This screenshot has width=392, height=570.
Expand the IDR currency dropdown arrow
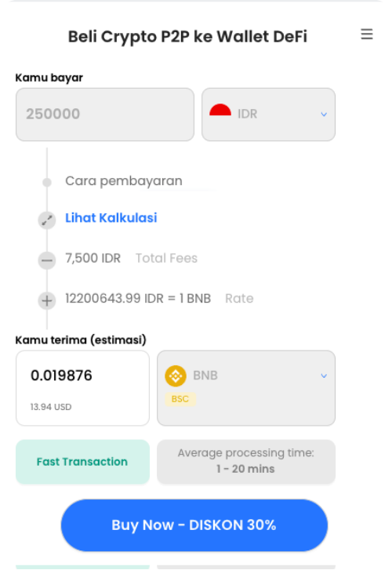coord(324,114)
